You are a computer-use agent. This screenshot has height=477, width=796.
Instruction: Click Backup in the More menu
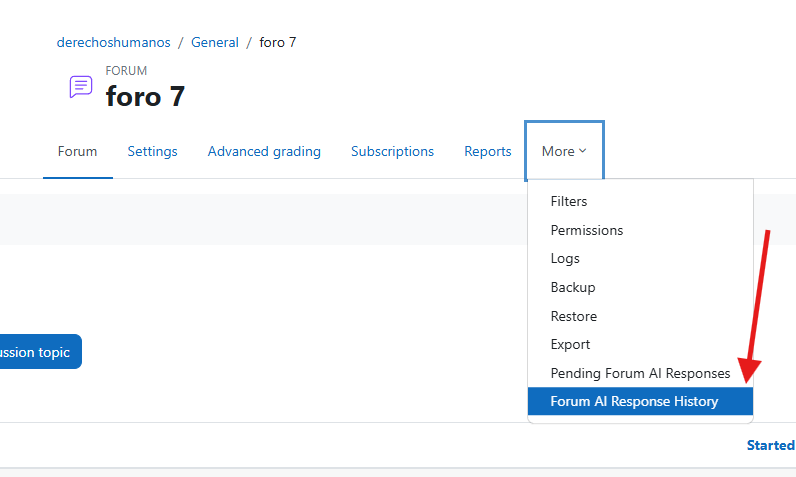572,288
